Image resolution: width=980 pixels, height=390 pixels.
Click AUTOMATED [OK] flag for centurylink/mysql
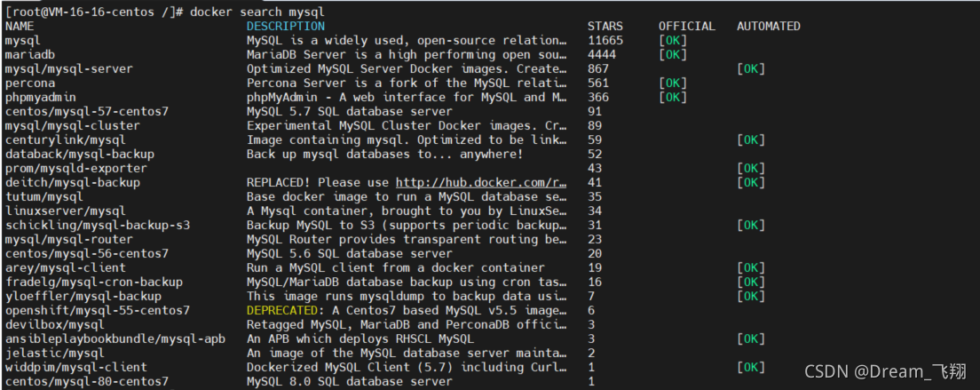tap(751, 140)
